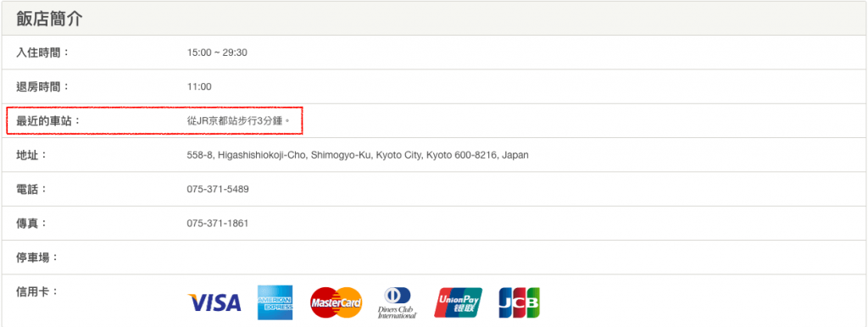The image size is (868, 327).
Task: Click the checkout time 11:00
Action: point(199,87)
